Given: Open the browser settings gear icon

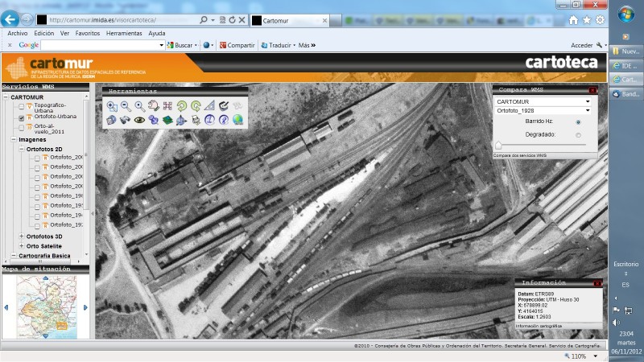Looking at the screenshot, I should click(600, 20).
